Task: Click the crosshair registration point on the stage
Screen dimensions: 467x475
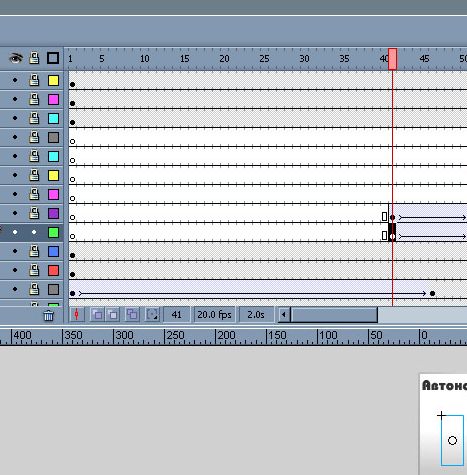Action: [441, 415]
